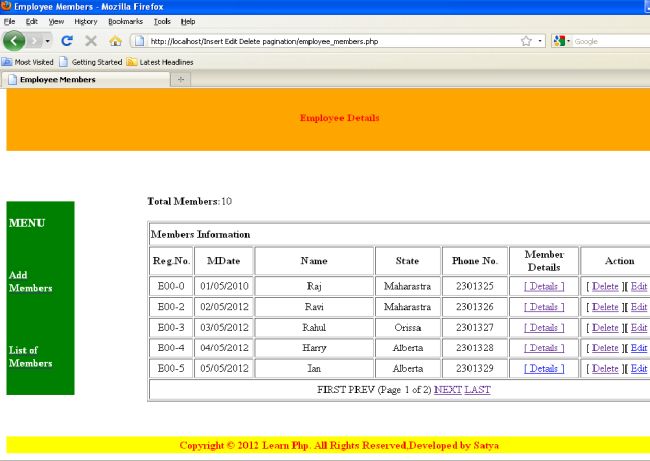Click the copyright footer text
The width and height of the screenshot is (650, 461).
tap(339, 446)
